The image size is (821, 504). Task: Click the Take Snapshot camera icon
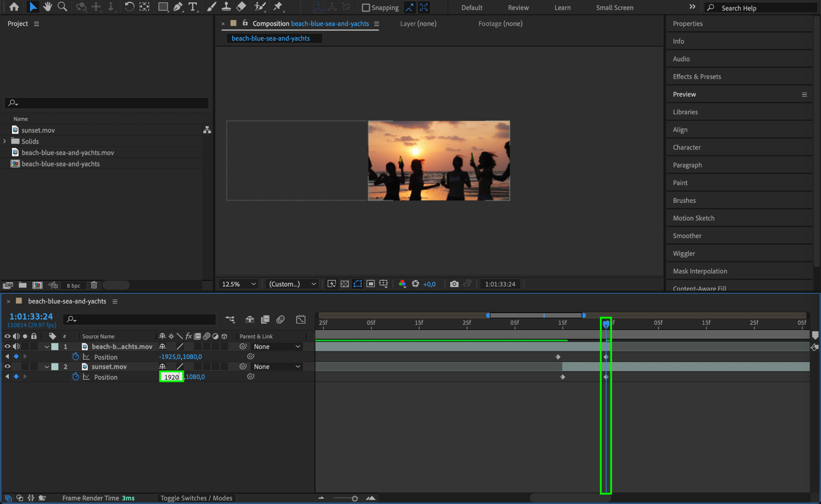(x=454, y=284)
